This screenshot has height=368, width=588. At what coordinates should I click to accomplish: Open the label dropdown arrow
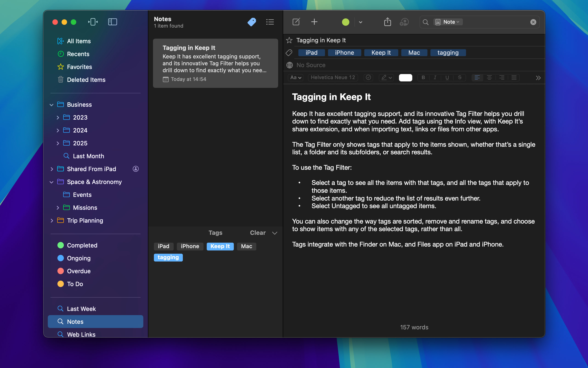pos(361,22)
